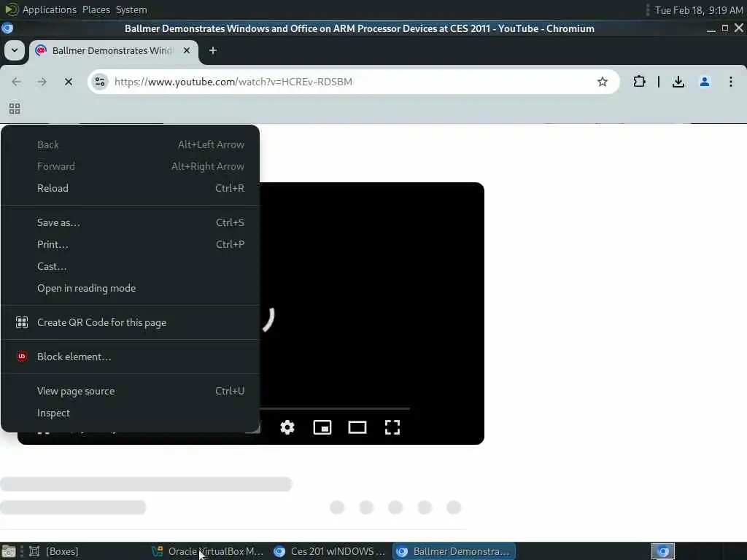This screenshot has width=747, height=560.
Task: Select Reload from context menu
Action: click(130, 188)
